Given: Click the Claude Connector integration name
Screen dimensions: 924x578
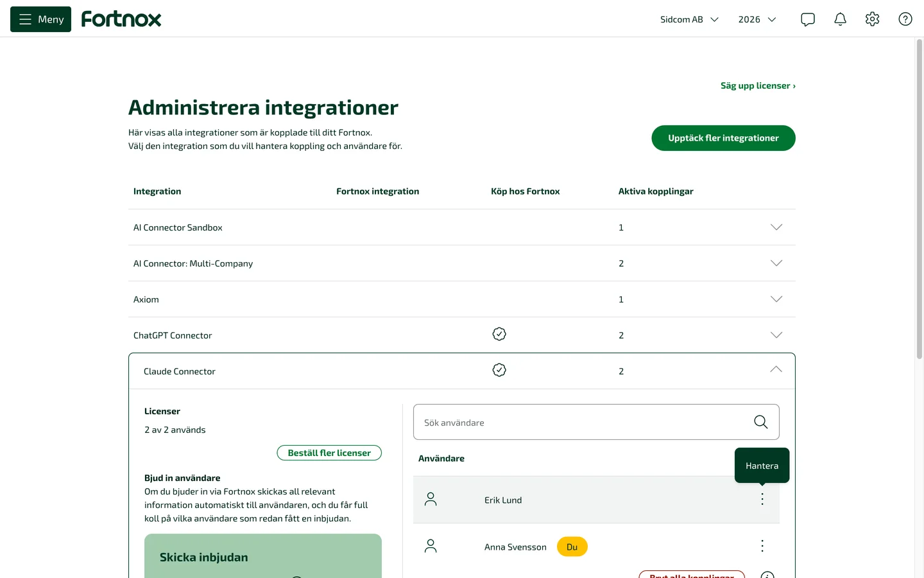Looking at the screenshot, I should pyautogui.click(x=180, y=371).
